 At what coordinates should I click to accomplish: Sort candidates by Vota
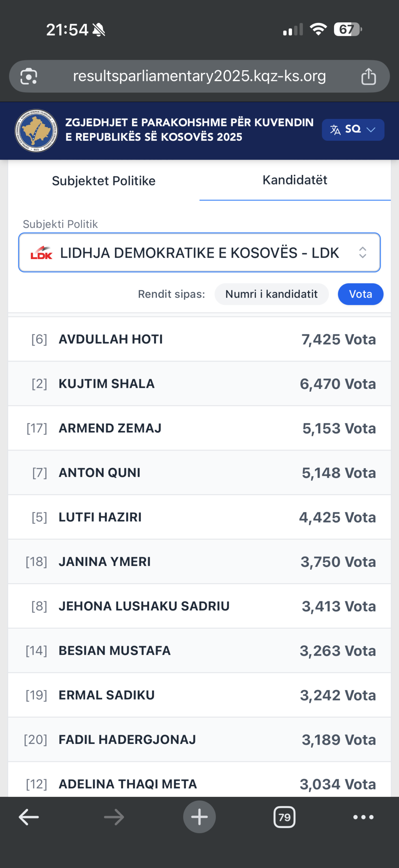tap(360, 294)
